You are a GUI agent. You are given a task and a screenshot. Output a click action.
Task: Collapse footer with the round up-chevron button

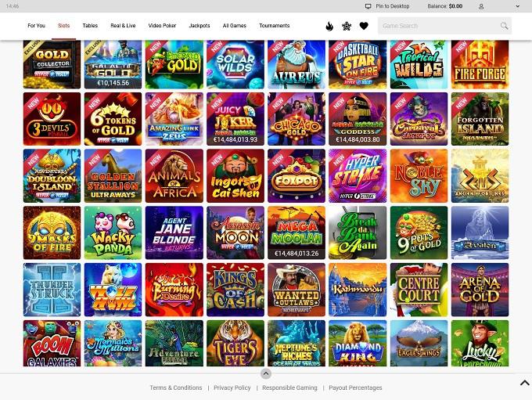(266, 374)
